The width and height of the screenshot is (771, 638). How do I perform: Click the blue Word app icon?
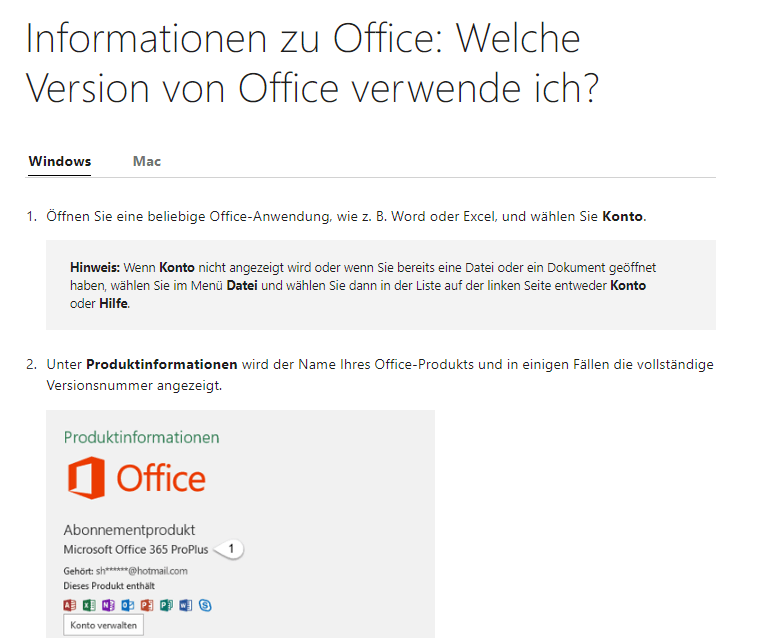[186, 605]
